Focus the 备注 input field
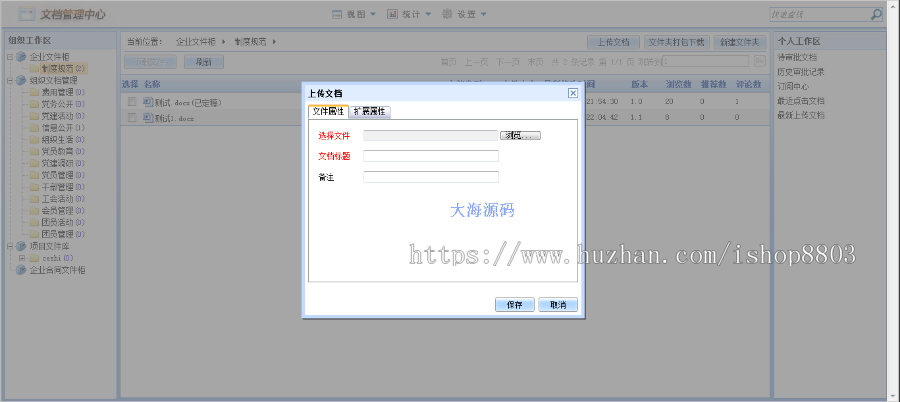 [430, 177]
